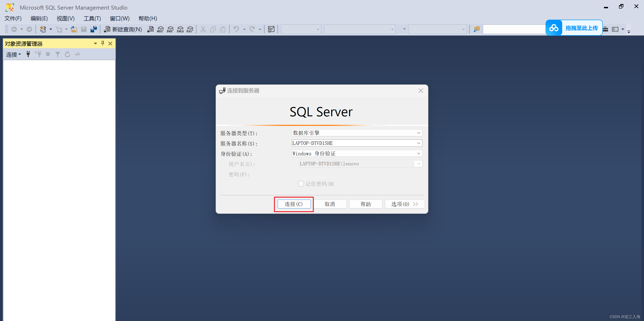Click the 选项(O) options button
644x321 pixels.
405,204
